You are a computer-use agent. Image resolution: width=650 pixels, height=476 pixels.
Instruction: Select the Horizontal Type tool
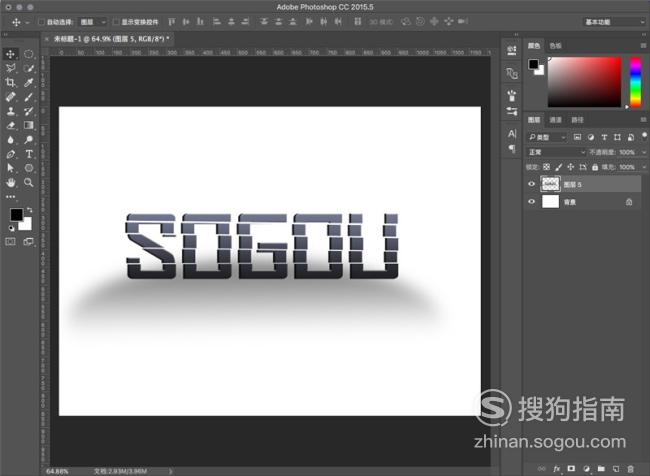pos(28,154)
